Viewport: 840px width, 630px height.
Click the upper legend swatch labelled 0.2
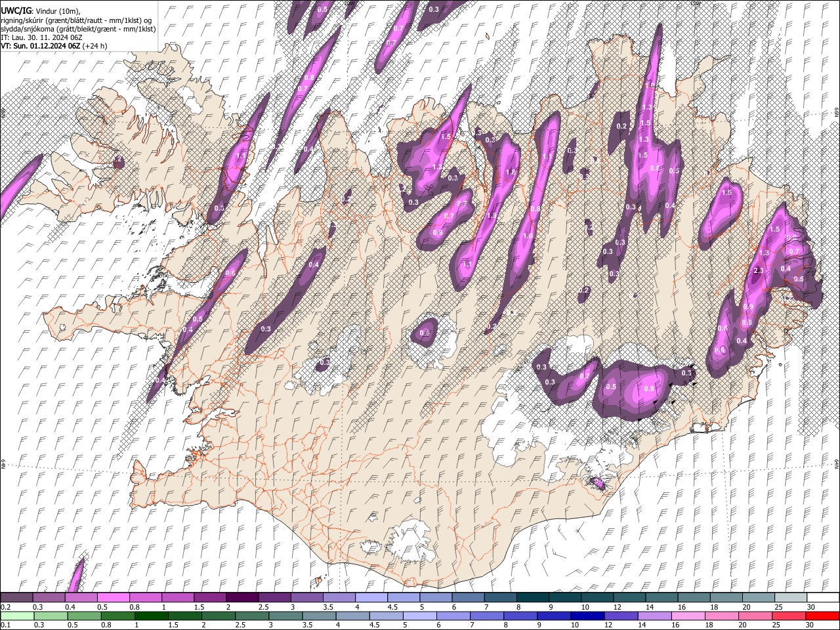(16, 598)
